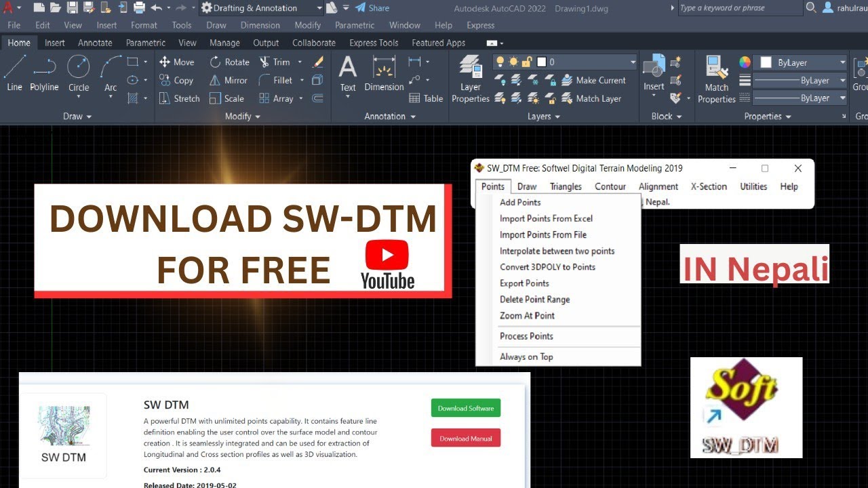Open the object color ByLayer dropdown

click(843, 62)
